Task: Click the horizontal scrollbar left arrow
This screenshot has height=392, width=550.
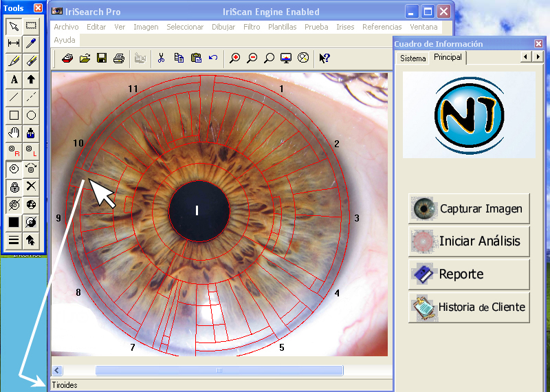Action: pos(57,371)
